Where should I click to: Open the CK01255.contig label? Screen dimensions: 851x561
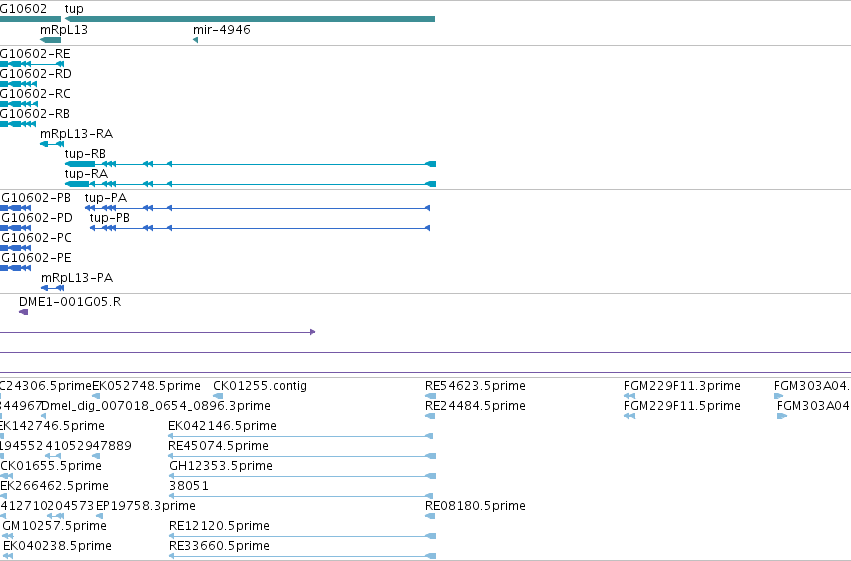[x=260, y=386]
